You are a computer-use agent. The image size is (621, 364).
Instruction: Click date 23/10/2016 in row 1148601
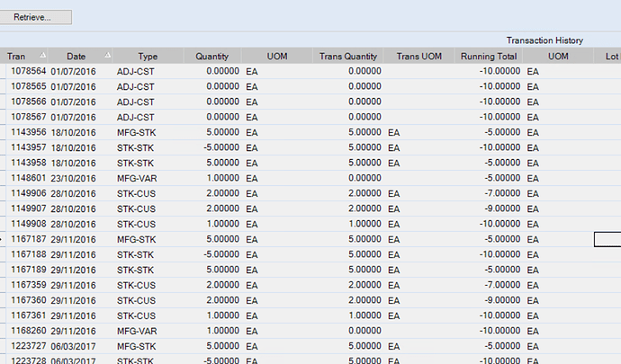pyautogui.click(x=73, y=179)
